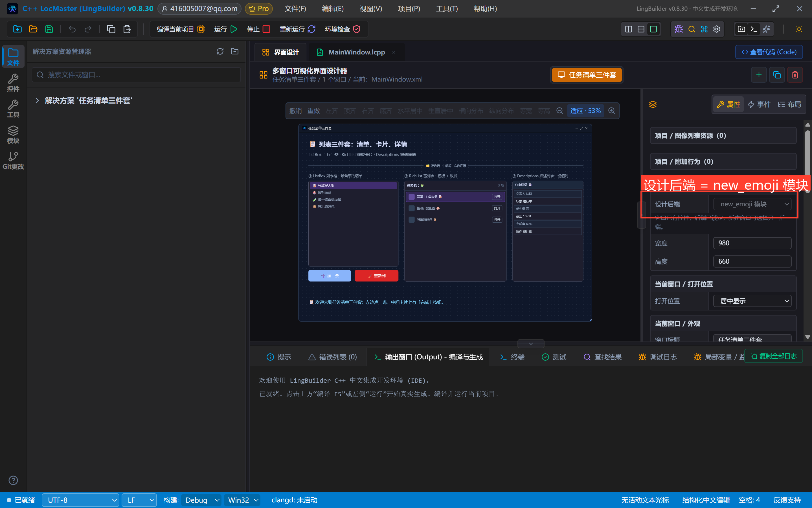
Task: Click the paste clipboard icon
Action: pos(127,29)
